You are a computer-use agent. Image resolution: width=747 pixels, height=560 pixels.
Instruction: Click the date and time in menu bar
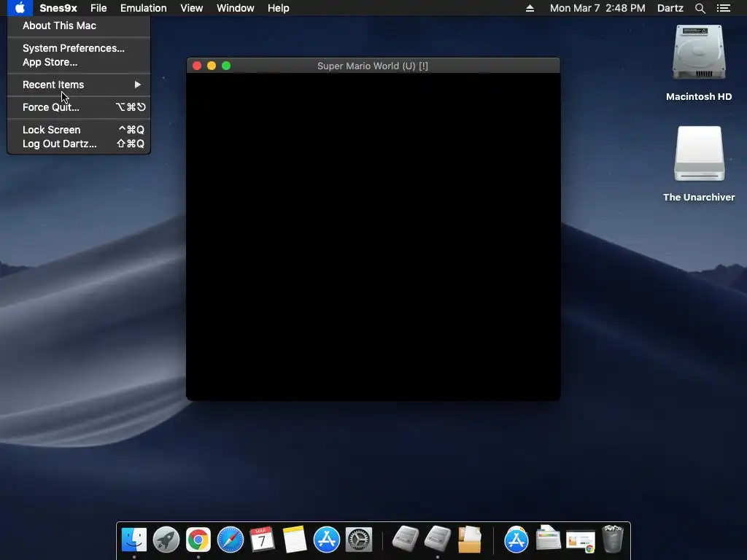point(597,8)
